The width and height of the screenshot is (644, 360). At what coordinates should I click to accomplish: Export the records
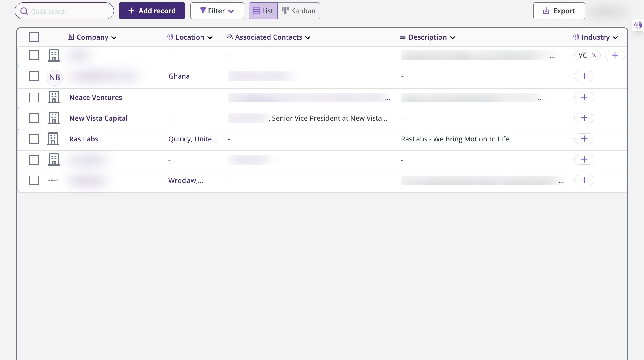click(x=559, y=11)
